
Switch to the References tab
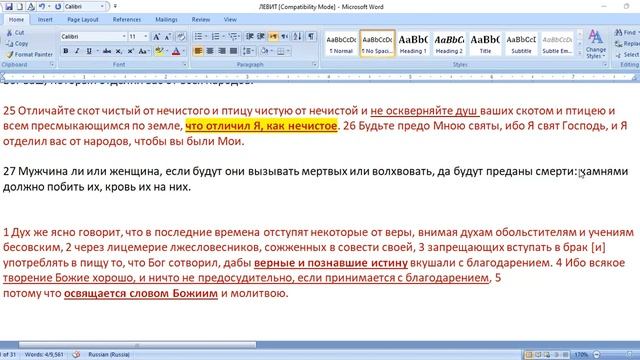(127, 20)
